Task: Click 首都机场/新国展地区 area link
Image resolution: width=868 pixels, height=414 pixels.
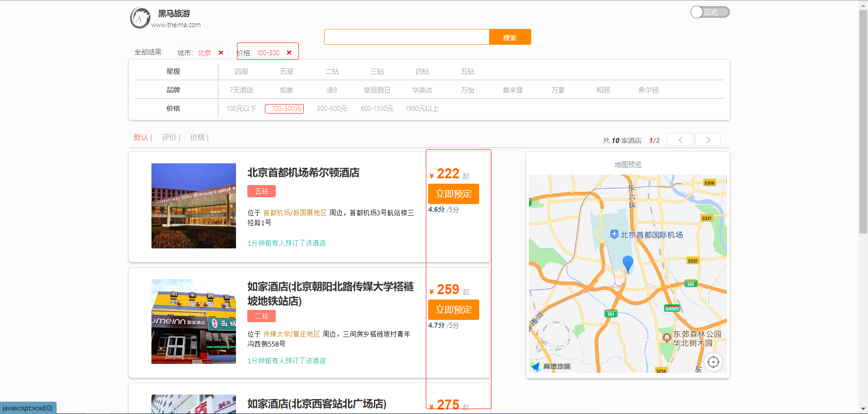Action: 295,213
